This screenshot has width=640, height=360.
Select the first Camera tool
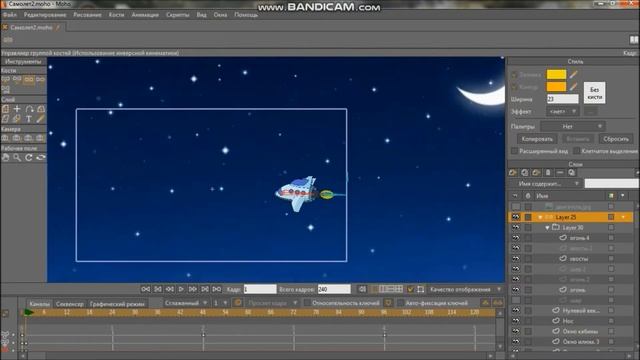click(x=5, y=138)
